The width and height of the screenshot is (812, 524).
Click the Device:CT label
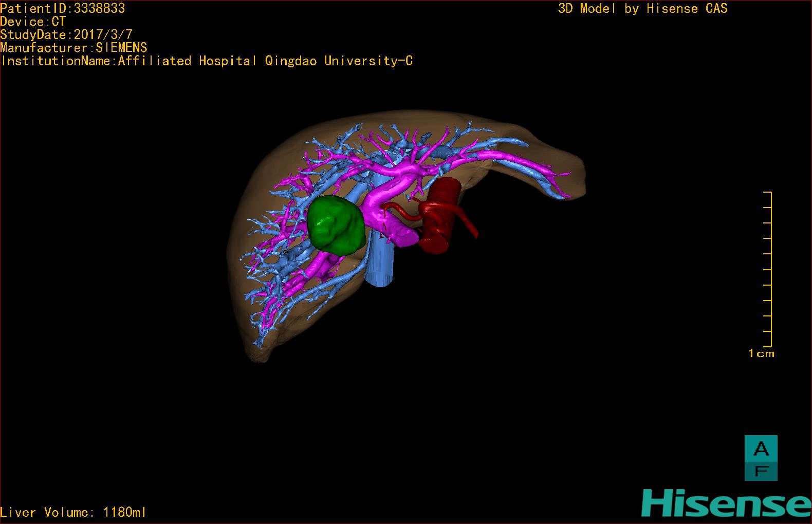click(33, 22)
